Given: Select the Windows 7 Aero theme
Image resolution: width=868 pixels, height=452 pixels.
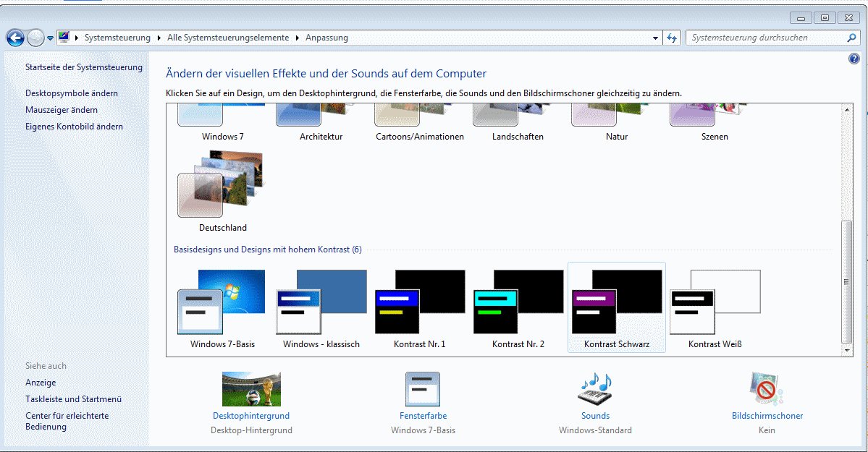Looking at the screenshot, I should coord(222,123).
